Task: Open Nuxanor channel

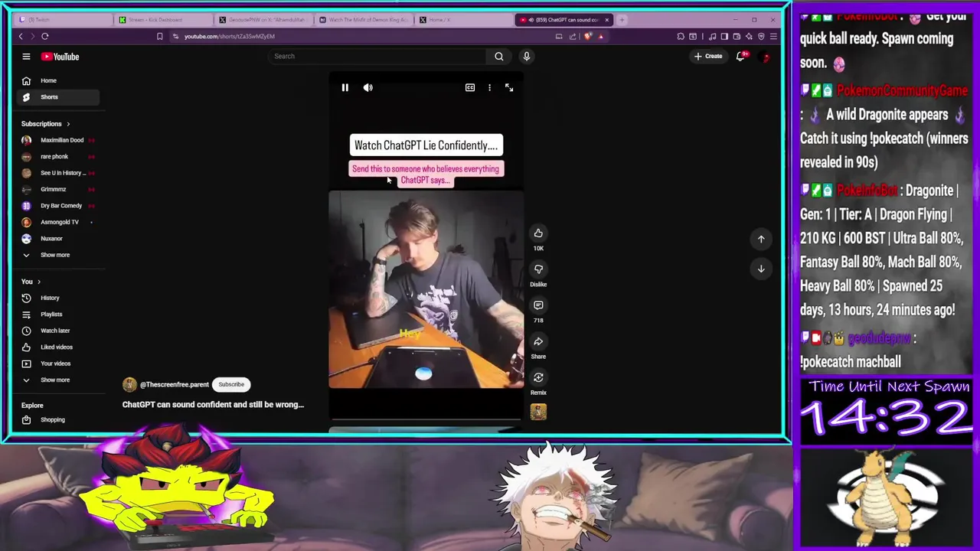Action: pos(57,239)
